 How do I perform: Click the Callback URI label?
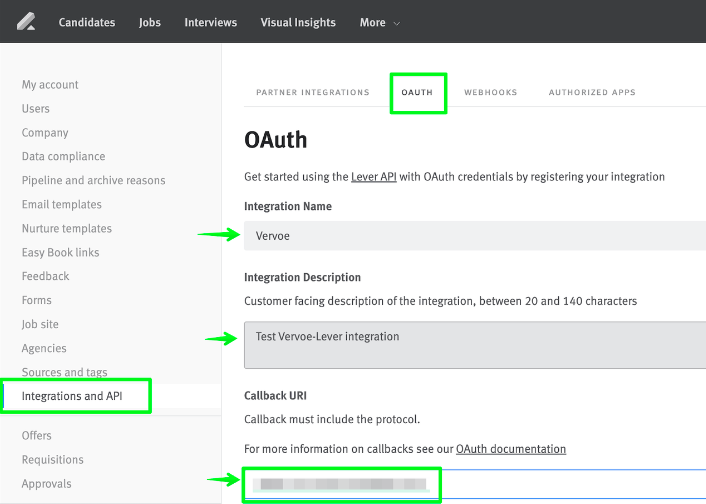click(x=275, y=395)
